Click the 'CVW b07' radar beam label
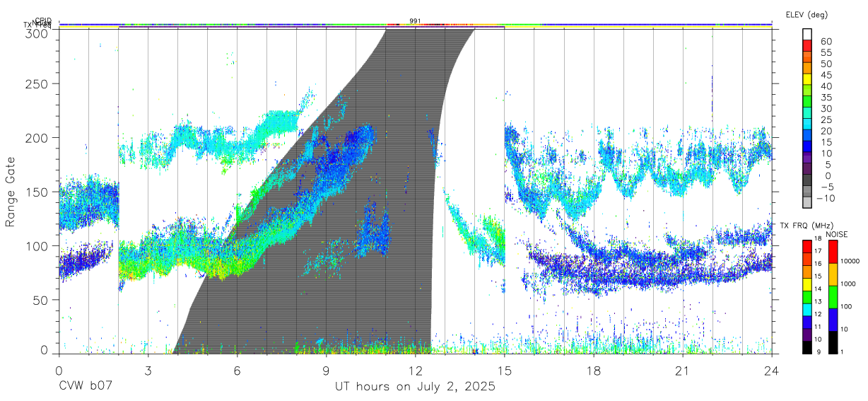 pos(86,387)
